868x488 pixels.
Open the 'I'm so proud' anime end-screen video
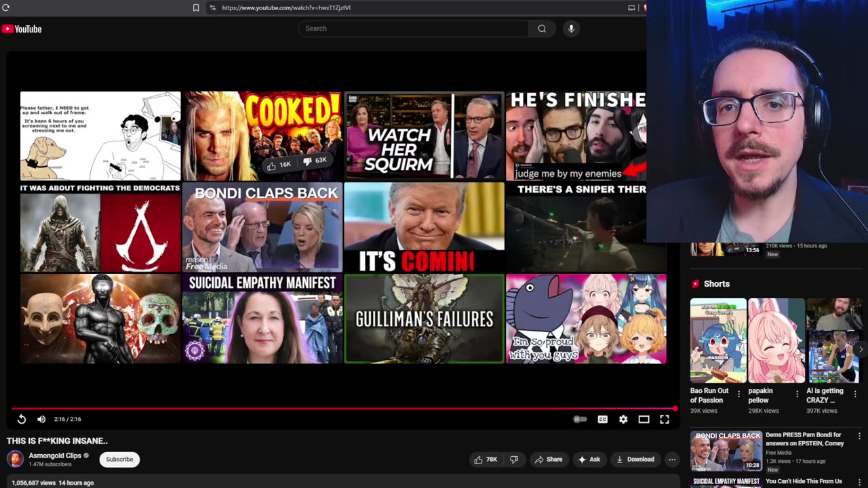586,319
